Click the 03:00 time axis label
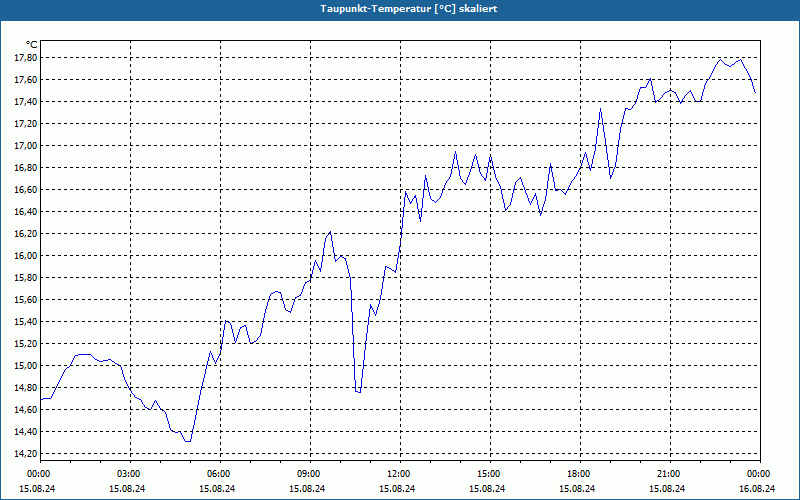This screenshot has width=800, height=500. (x=129, y=474)
